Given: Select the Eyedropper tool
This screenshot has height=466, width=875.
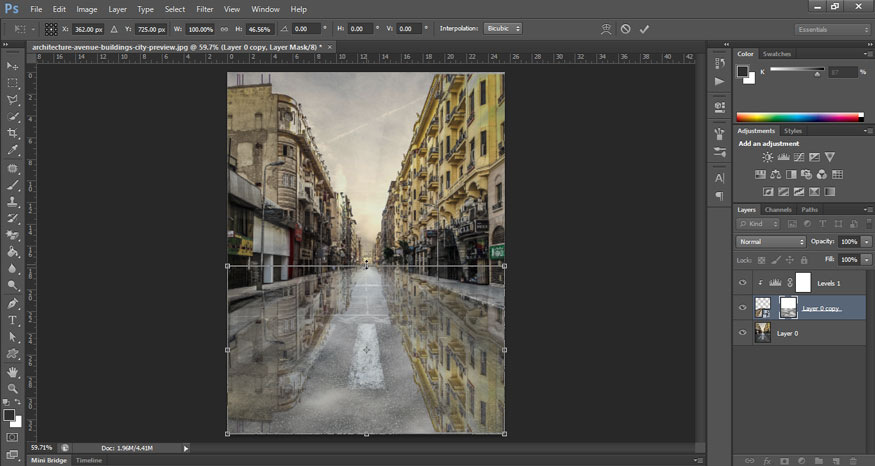Looking at the screenshot, I should click(x=12, y=150).
